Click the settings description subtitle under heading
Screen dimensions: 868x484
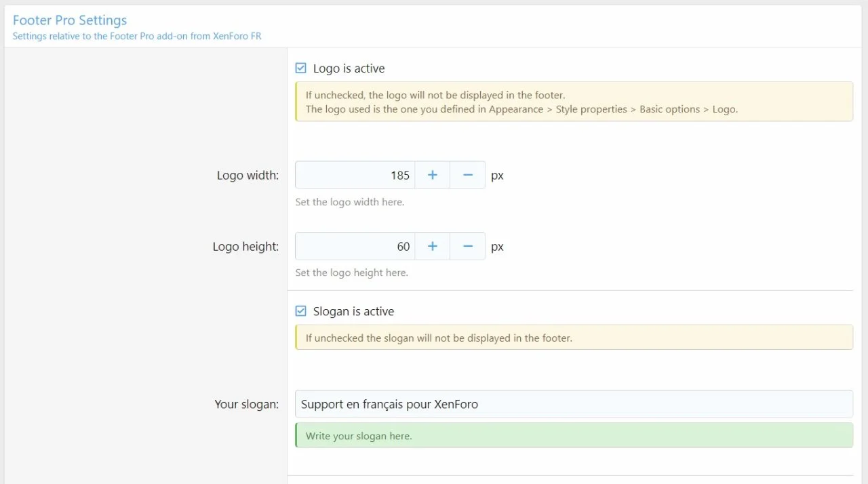point(137,36)
